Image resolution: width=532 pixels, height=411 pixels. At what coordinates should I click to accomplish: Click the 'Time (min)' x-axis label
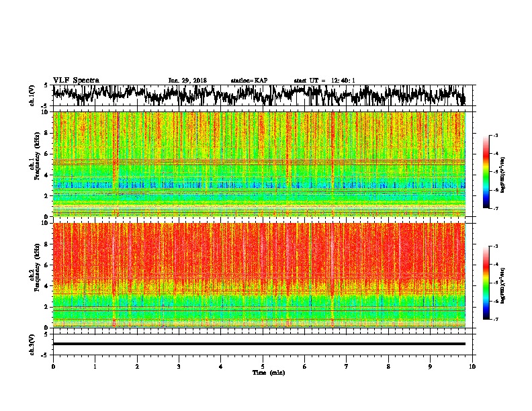pyautogui.click(x=269, y=373)
